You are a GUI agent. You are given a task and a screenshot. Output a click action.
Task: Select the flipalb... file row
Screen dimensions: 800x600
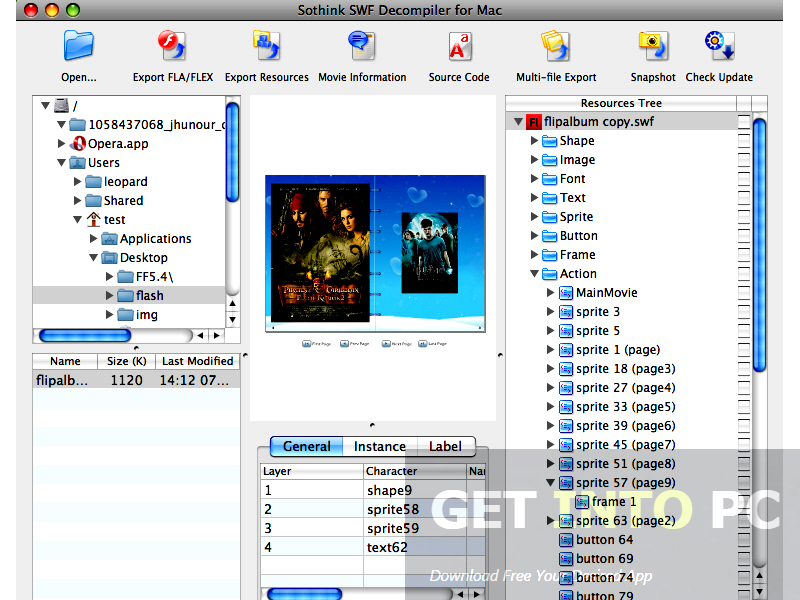click(x=136, y=380)
